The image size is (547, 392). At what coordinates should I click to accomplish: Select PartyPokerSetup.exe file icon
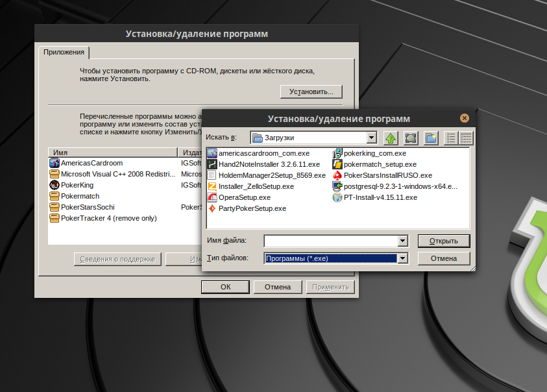[x=212, y=208]
